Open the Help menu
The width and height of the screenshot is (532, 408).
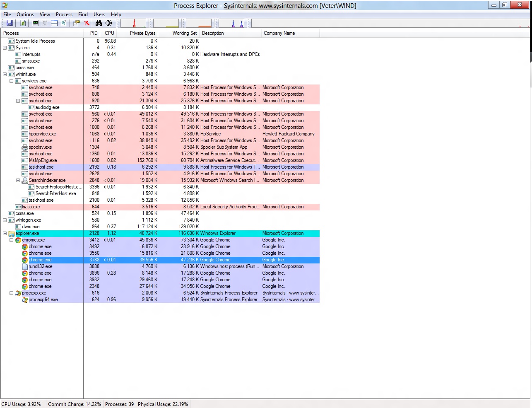click(x=116, y=14)
